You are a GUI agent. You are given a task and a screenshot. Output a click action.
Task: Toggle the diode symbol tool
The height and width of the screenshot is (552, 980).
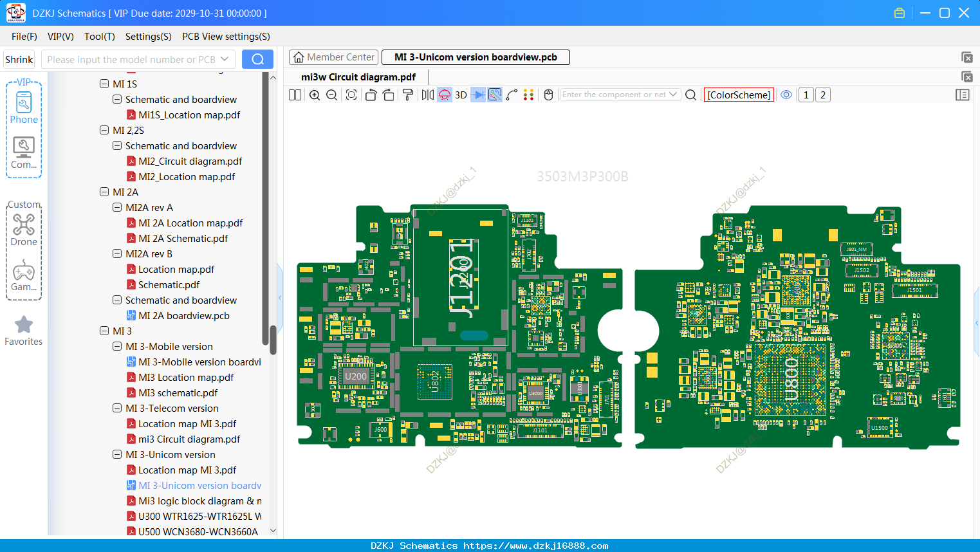click(x=478, y=95)
